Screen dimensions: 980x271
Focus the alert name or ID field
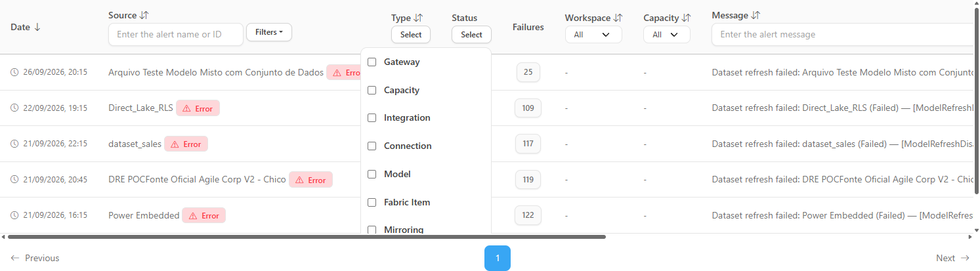click(176, 35)
